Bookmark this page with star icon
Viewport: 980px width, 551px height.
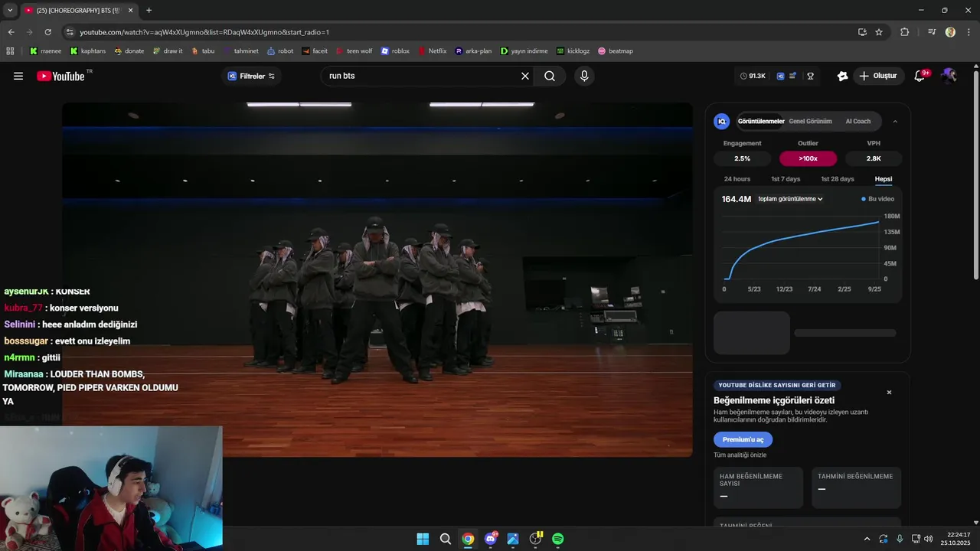coord(879,32)
